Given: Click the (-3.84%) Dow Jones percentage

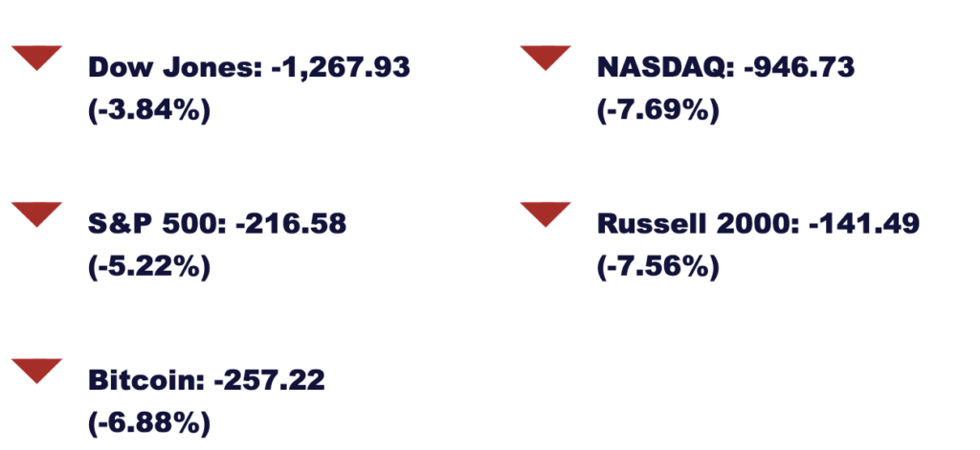Looking at the screenshot, I should coord(149,113).
